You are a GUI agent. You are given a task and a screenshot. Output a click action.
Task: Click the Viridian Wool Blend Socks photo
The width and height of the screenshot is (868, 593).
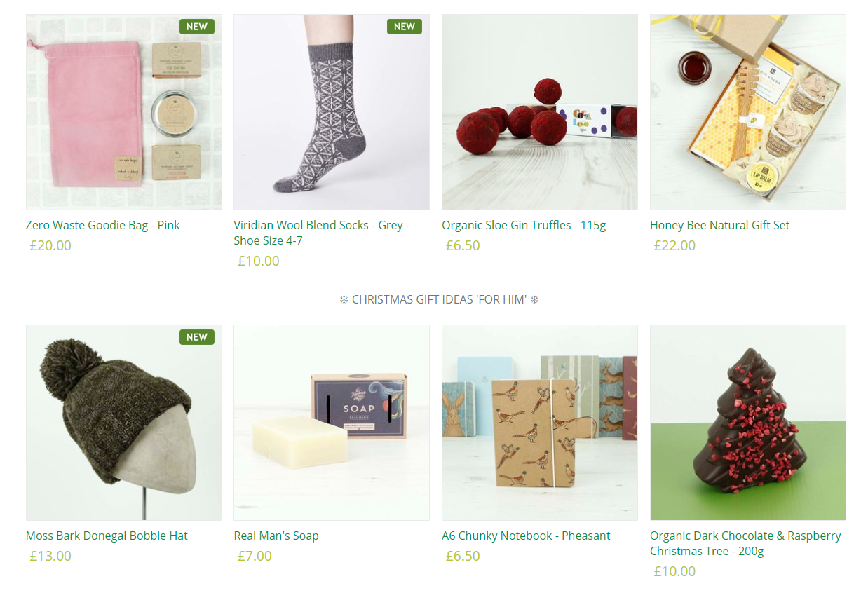332,112
